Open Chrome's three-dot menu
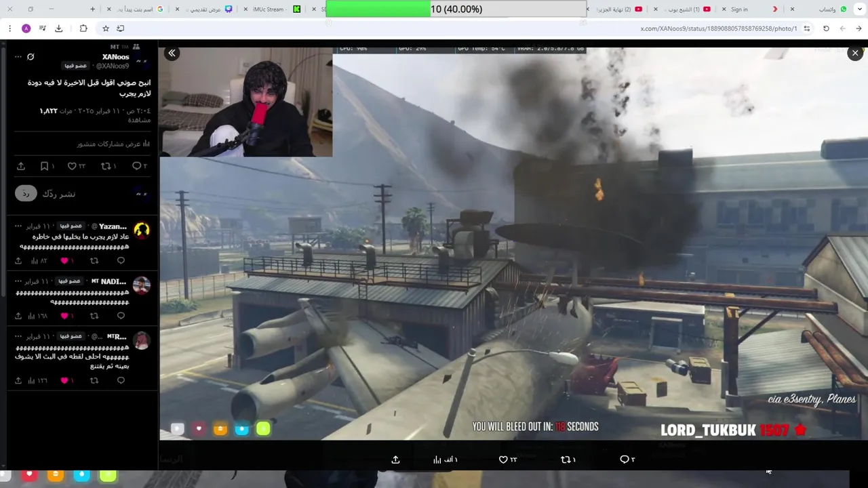This screenshot has height=488, width=868. click(9, 28)
